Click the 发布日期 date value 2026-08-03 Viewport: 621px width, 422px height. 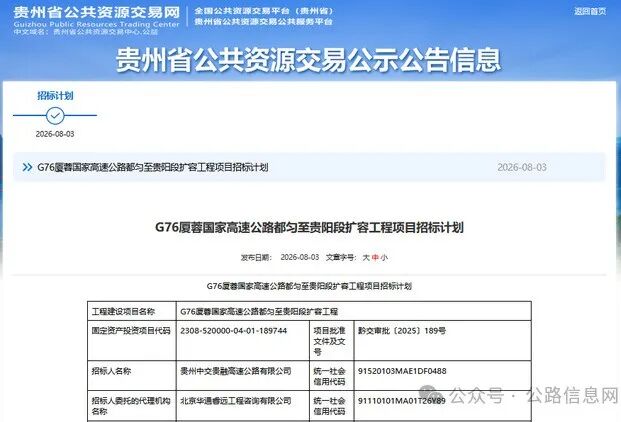[x=299, y=257]
